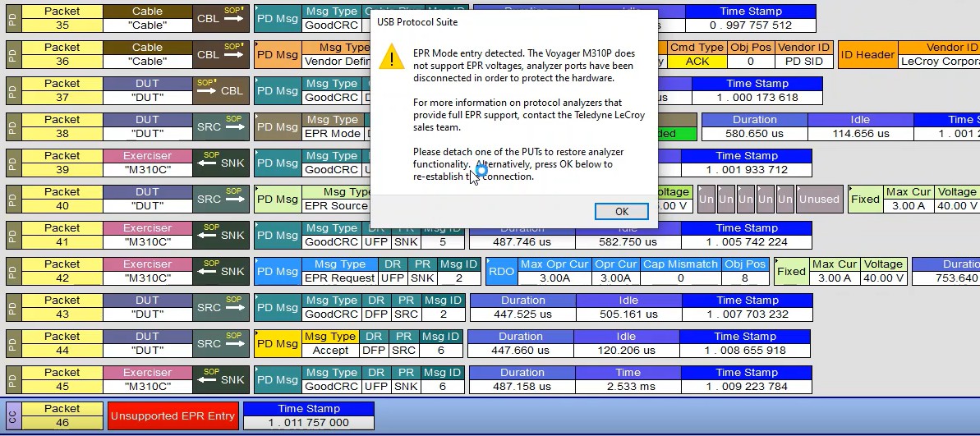
Task: Click the Obj Pos value 8 in packet 42
Action: [x=744, y=278]
